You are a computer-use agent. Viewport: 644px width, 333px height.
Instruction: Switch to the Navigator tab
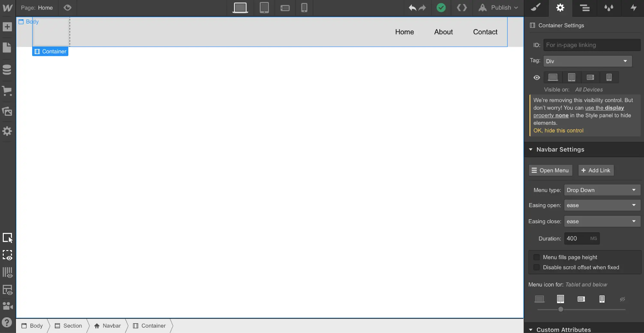click(585, 8)
